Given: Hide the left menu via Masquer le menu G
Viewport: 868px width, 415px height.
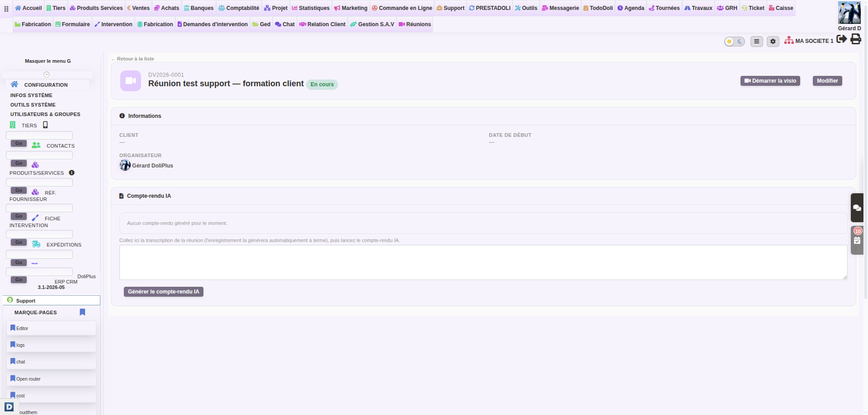Looking at the screenshot, I should click(x=48, y=61).
